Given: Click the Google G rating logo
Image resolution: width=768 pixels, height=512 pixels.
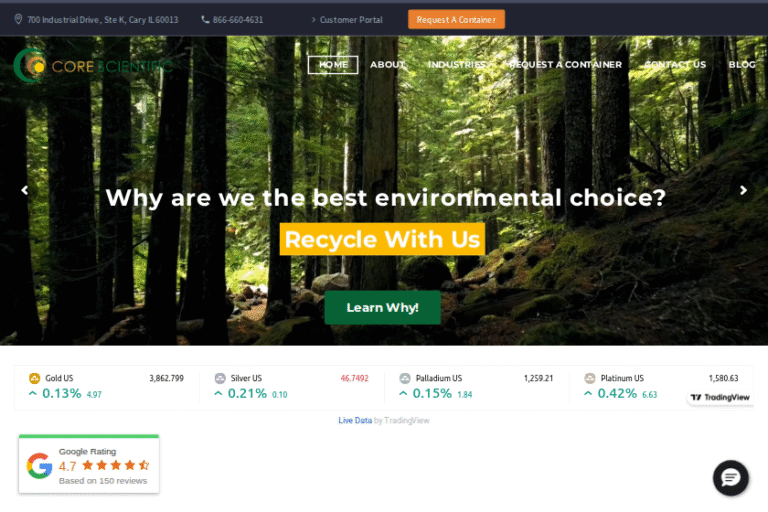Looking at the screenshot, I should (39, 466).
